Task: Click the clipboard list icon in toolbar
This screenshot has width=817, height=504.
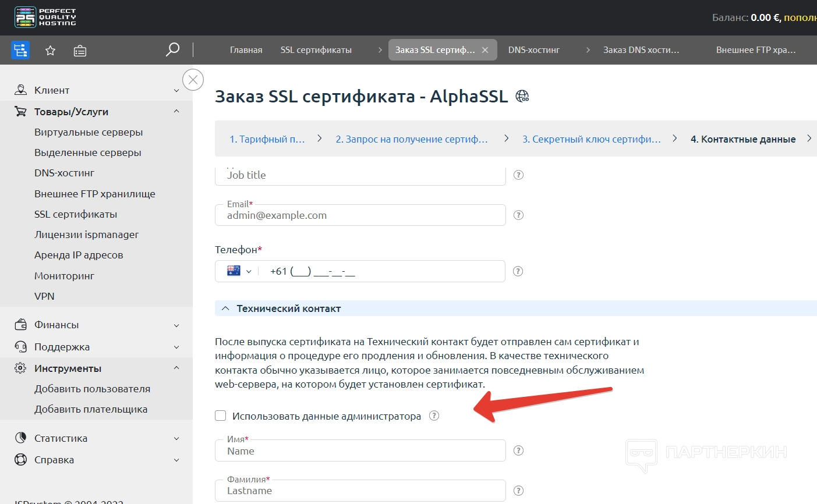Action: [80, 51]
